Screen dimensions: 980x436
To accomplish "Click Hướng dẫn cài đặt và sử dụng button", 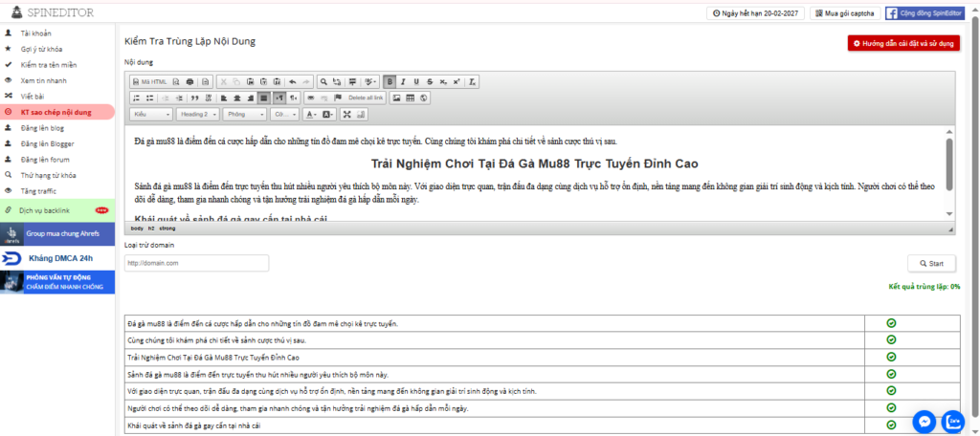I will coord(903,43).
